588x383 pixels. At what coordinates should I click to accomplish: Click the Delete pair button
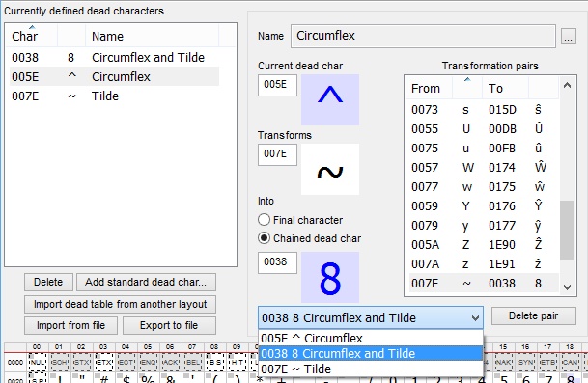[x=534, y=315]
